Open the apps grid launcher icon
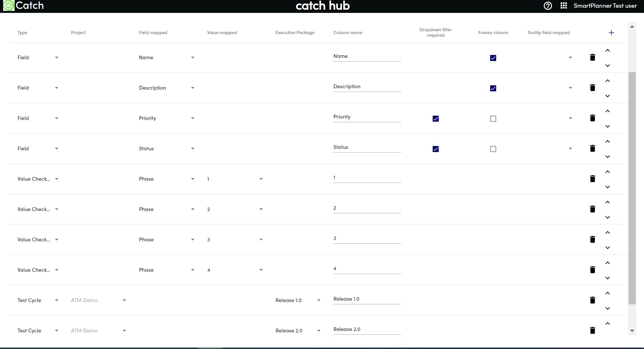Viewport: 644px width, 349px height. pyautogui.click(x=563, y=6)
